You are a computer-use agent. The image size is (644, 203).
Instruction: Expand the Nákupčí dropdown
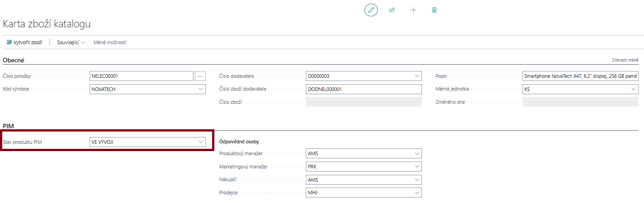417,180
